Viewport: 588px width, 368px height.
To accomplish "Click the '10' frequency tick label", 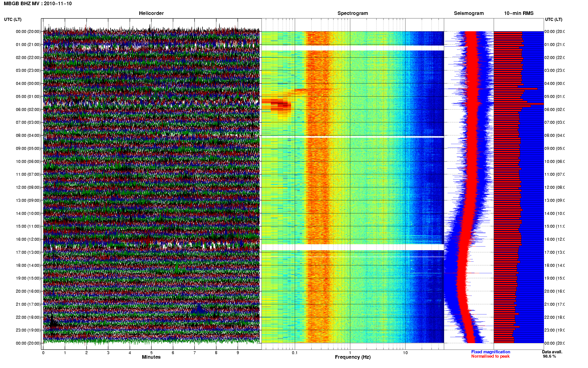I will [405, 353].
